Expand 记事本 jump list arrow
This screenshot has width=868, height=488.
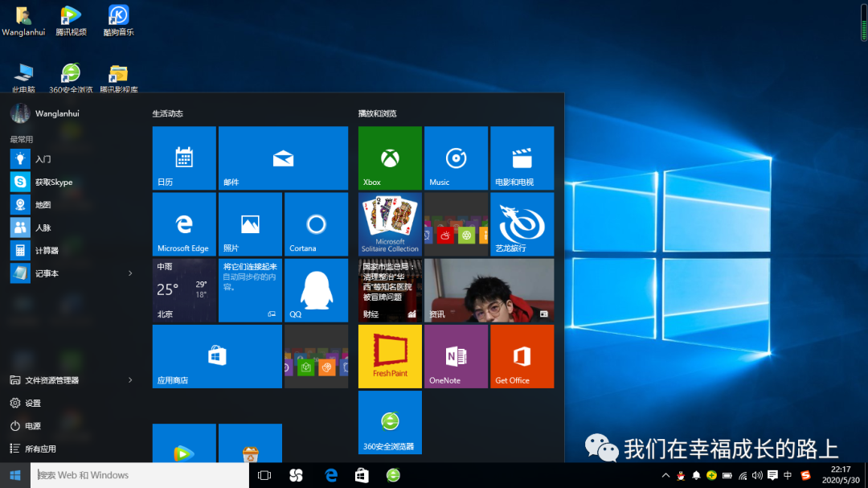(x=131, y=273)
